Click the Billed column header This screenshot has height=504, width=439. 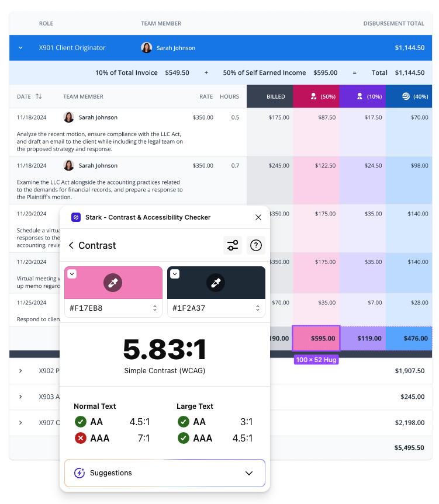(269, 96)
